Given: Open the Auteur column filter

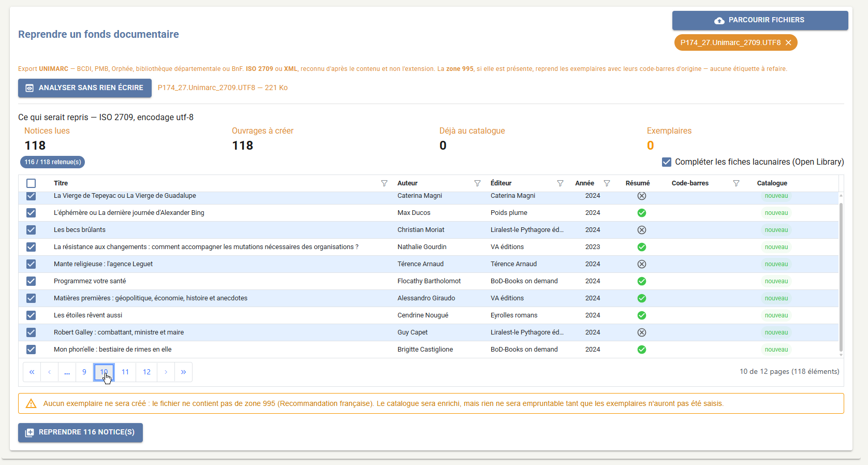Looking at the screenshot, I should click(x=477, y=183).
